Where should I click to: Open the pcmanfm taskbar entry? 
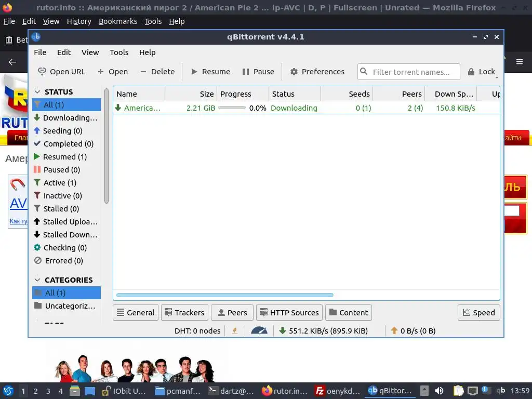pyautogui.click(x=178, y=391)
